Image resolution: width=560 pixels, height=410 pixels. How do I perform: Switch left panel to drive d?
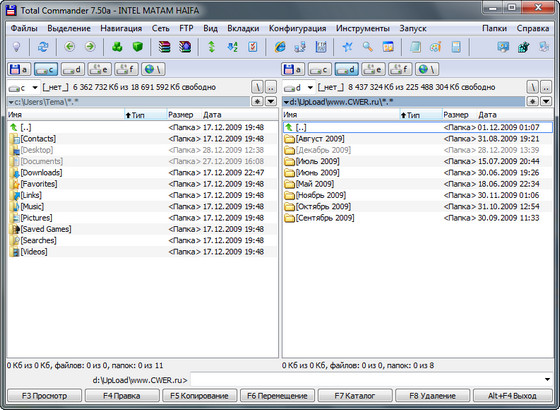click(x=73, y=69)
